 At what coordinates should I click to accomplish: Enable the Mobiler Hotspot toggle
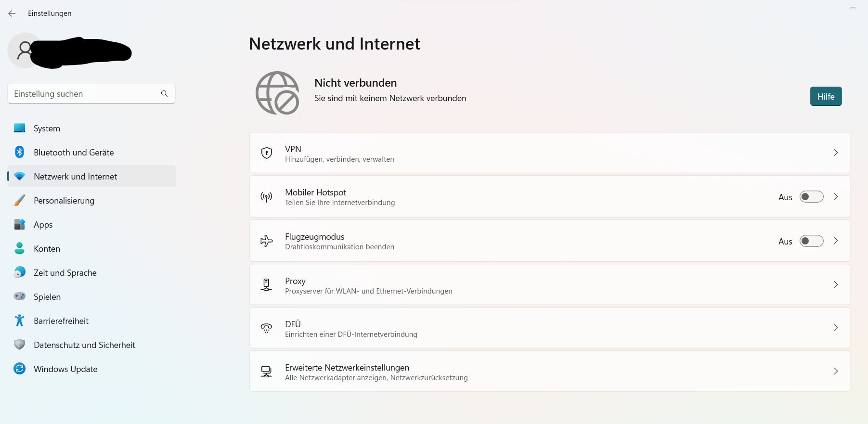click(x=812, y=197)
